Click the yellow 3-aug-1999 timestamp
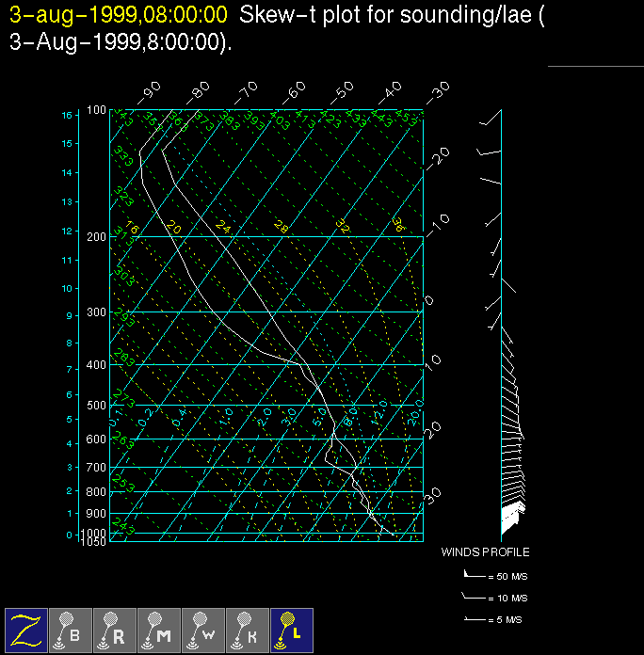The image size is (644, 655). (x=118, y=15)
